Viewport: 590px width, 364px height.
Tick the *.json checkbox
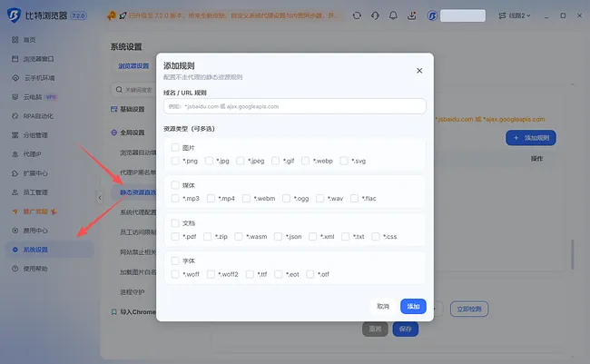(278, 236)
